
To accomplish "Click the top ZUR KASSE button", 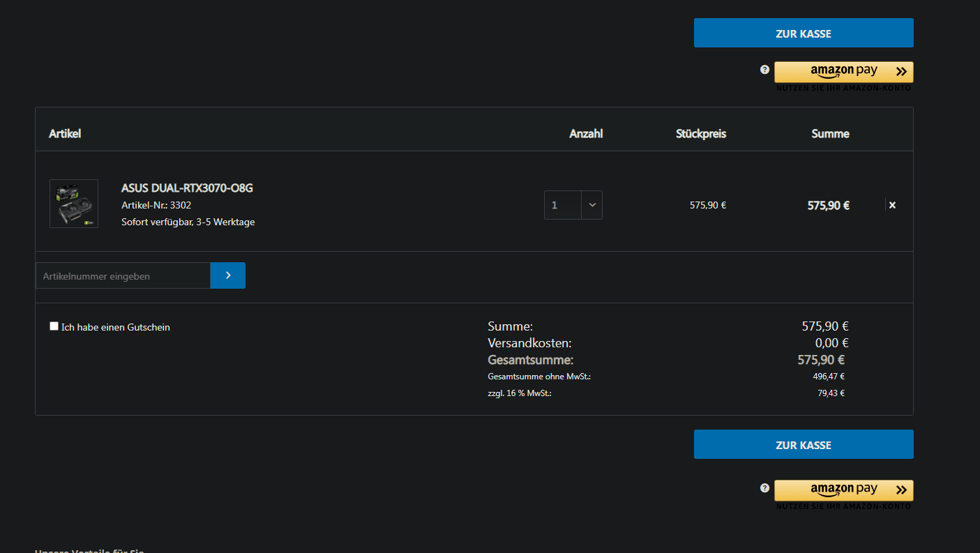I will (x=804, y=33).
